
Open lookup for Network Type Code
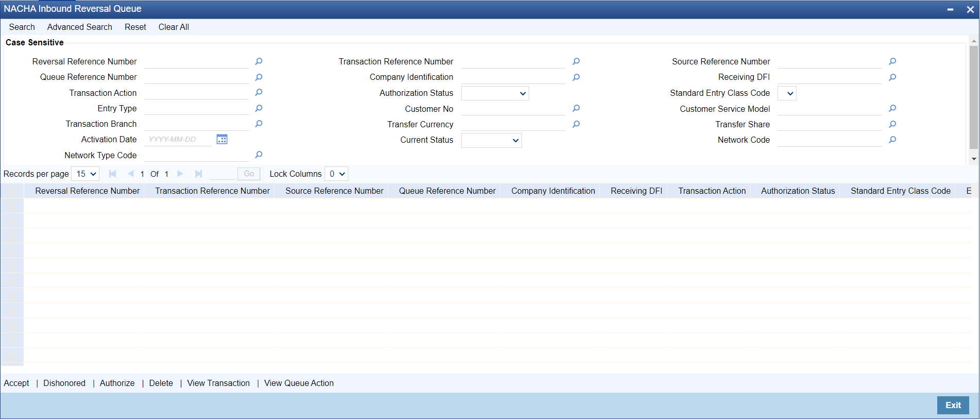[259, 155]
